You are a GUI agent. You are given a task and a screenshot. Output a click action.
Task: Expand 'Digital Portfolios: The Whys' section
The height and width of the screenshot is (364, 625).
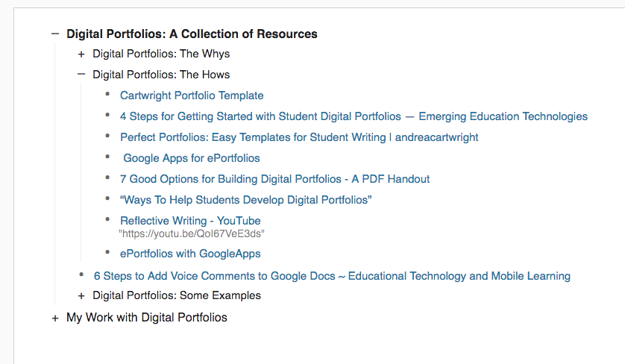(81, 54)
